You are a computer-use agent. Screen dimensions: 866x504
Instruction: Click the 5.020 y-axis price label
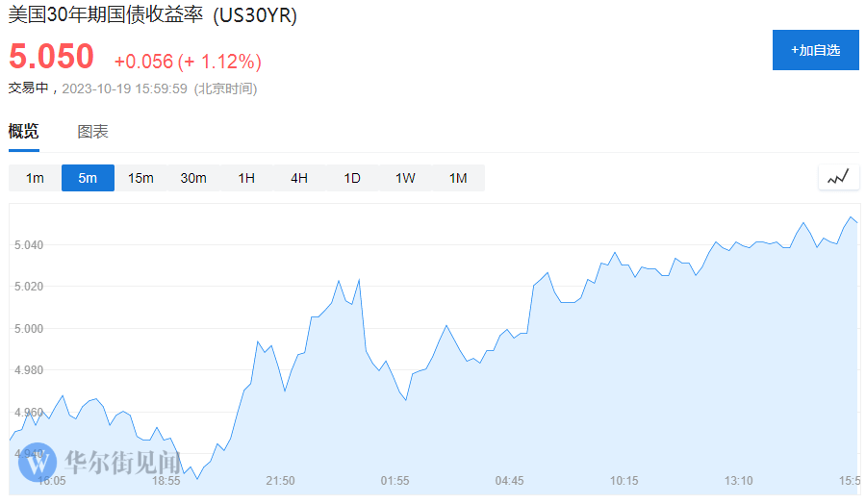click(30, 287)
